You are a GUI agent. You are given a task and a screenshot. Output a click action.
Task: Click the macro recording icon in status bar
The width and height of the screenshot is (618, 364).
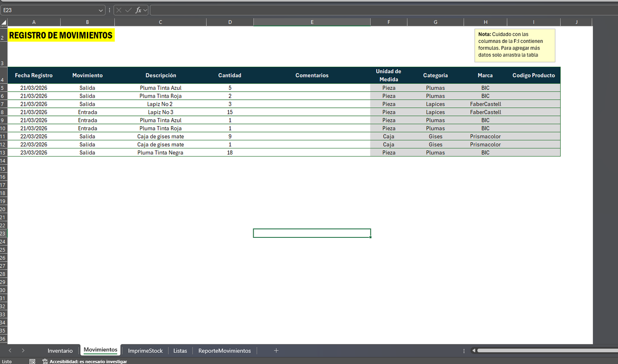33,361
